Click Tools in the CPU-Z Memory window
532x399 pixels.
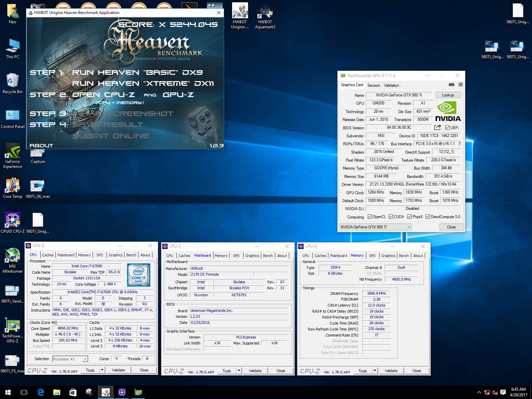[x=363, y=371]
